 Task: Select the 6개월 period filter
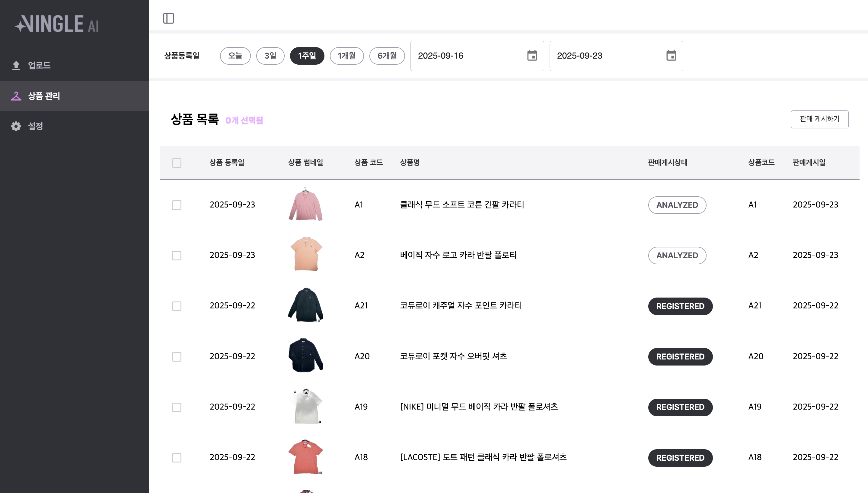[x=387, y=56]
